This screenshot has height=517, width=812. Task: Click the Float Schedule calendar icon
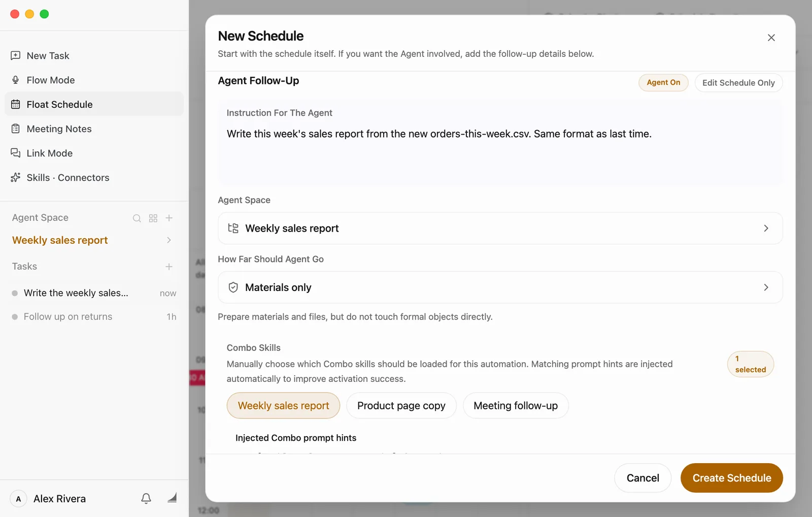click(16, 104)
